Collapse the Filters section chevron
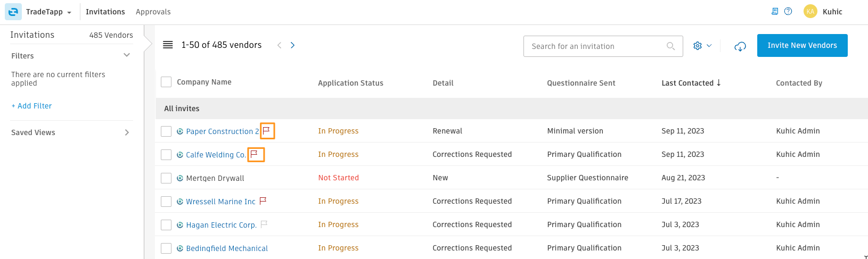 [127, 55]
